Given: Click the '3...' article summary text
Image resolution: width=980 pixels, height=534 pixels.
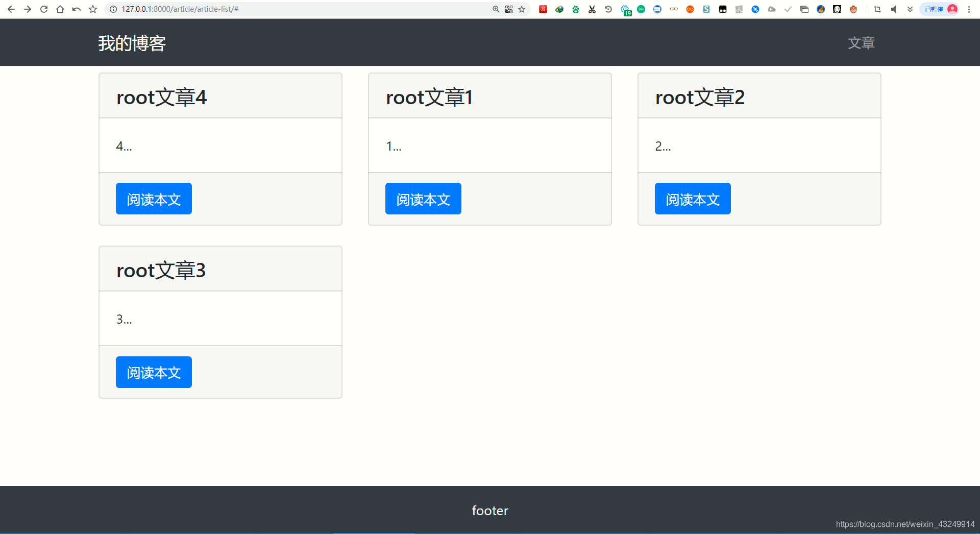Looking at the screenshot, I should pyautogui.click(x=124, y=319).
